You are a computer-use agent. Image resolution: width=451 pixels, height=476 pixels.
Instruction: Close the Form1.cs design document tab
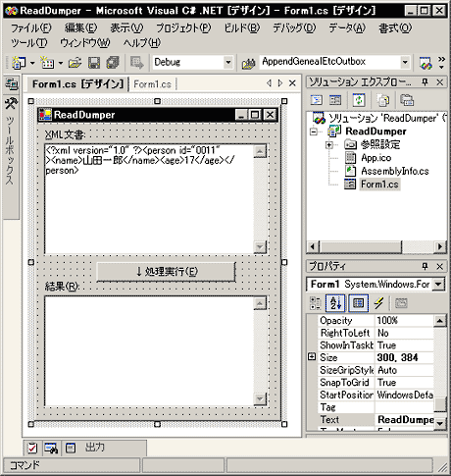[x=292, y=83]
